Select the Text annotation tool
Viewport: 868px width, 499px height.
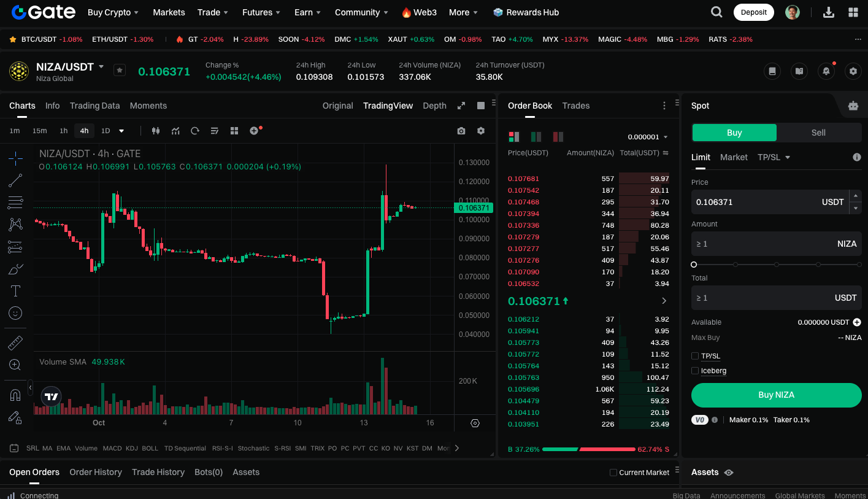[x=15, y=291]
